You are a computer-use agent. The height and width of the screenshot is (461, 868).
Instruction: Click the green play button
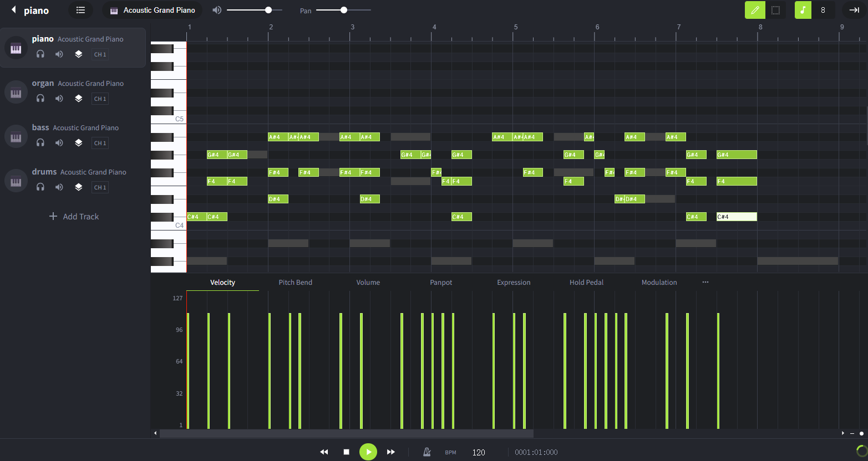(368, 452)
